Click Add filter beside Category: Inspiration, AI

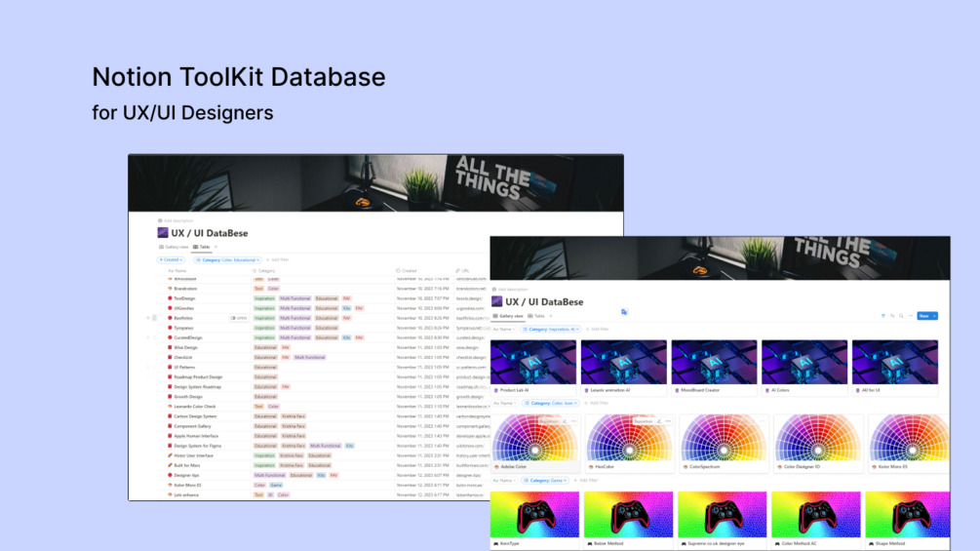point(598,330)
